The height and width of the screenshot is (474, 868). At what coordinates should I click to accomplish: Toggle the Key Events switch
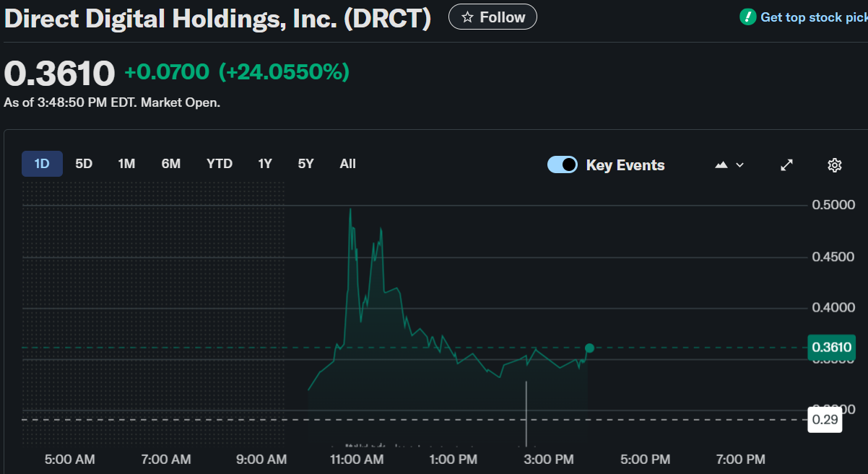[563, 165]
